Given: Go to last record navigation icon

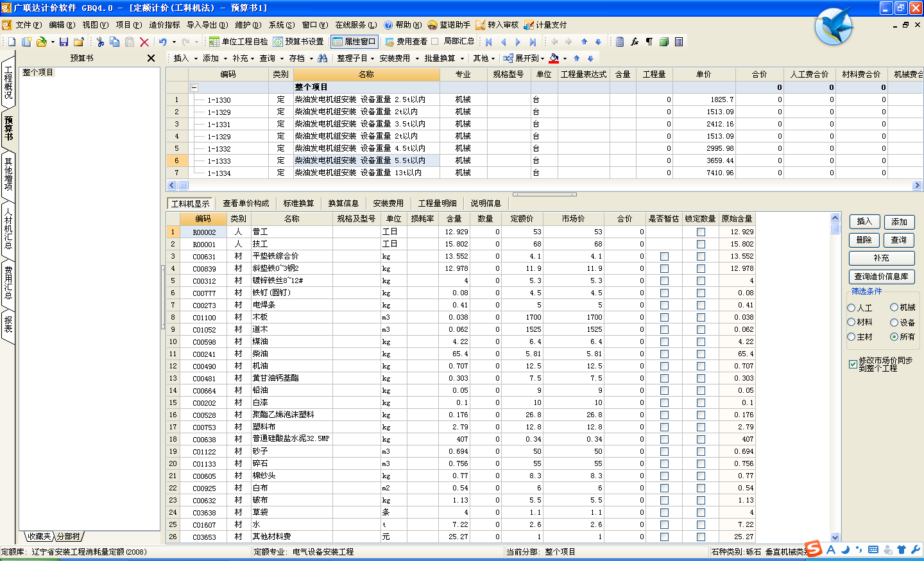Looking at the screenshot, I should (533, 42).
